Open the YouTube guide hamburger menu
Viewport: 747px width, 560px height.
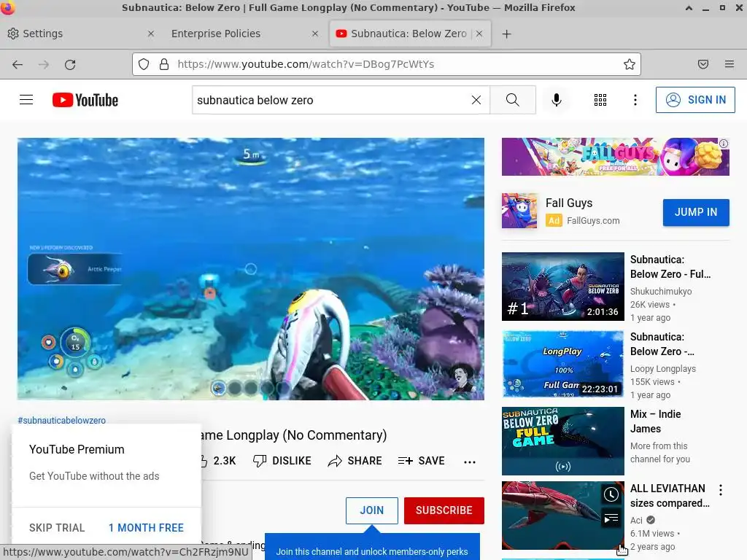[26, 100]
